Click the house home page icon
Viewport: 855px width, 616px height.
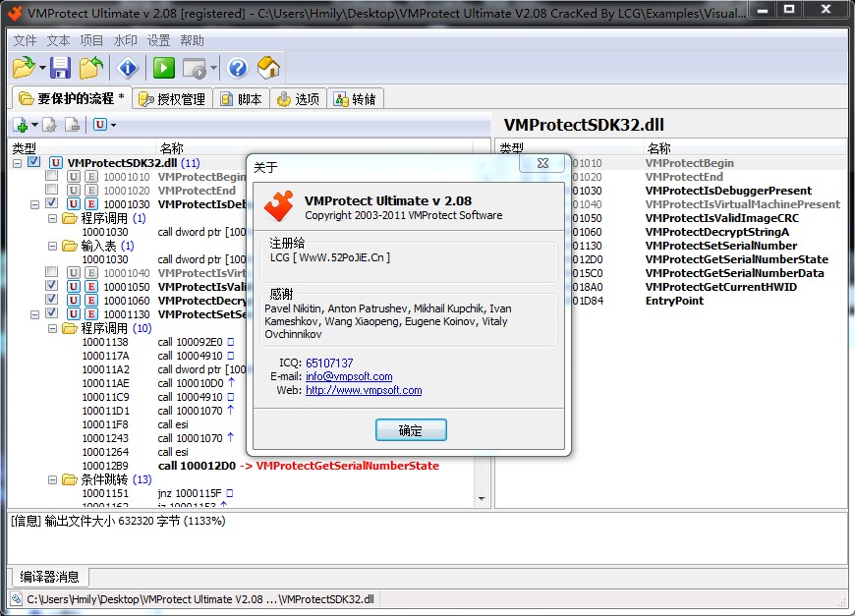(268, 68)
